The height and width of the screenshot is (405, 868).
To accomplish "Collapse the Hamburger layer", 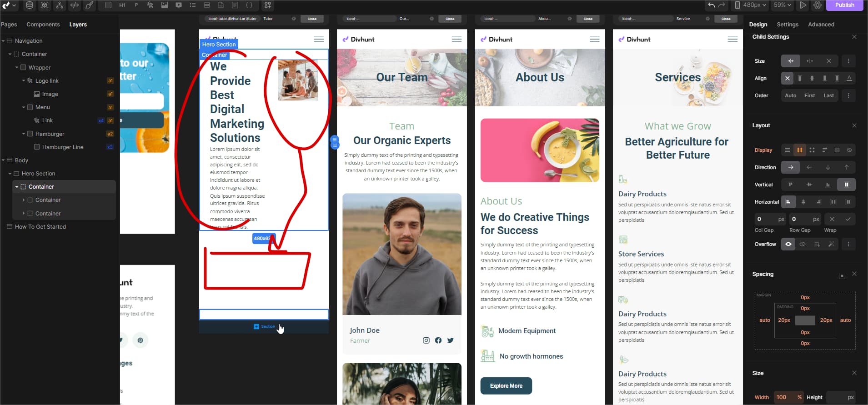I will (24, 134).
